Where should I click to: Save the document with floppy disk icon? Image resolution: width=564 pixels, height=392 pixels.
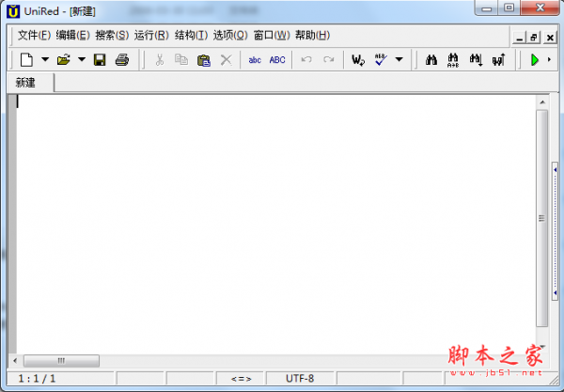[100, 60]
